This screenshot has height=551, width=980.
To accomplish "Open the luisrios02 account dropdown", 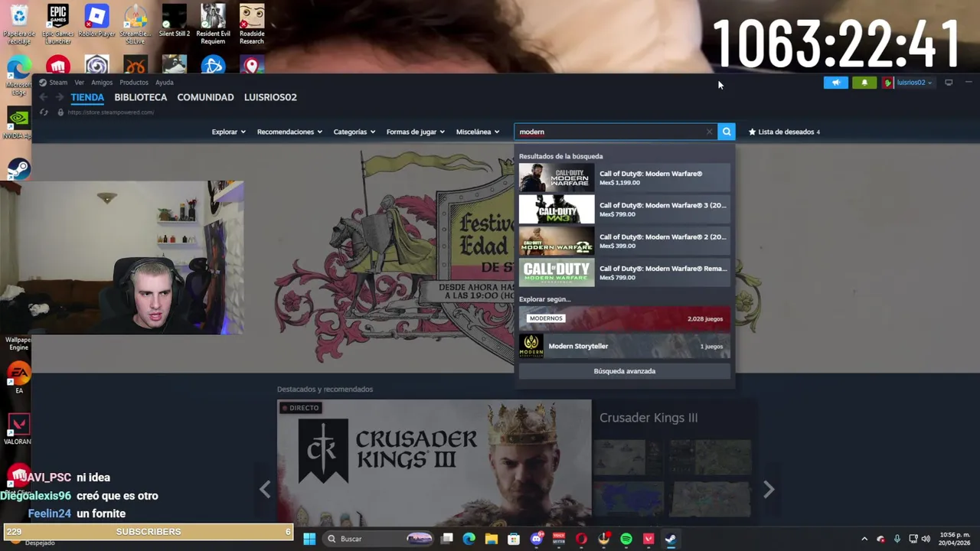I will coord(908,83).
